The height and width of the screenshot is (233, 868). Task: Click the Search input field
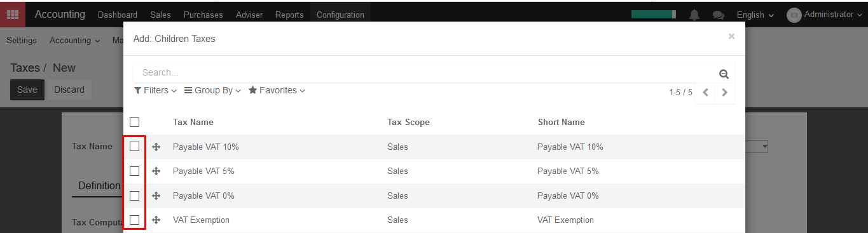pyautogui.click(x=426, y=72)
